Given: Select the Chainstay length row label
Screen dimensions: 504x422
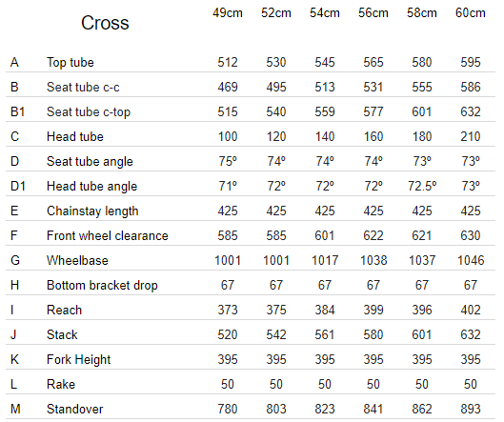Looking at the screenshot, I should click(x=92, y=211).
